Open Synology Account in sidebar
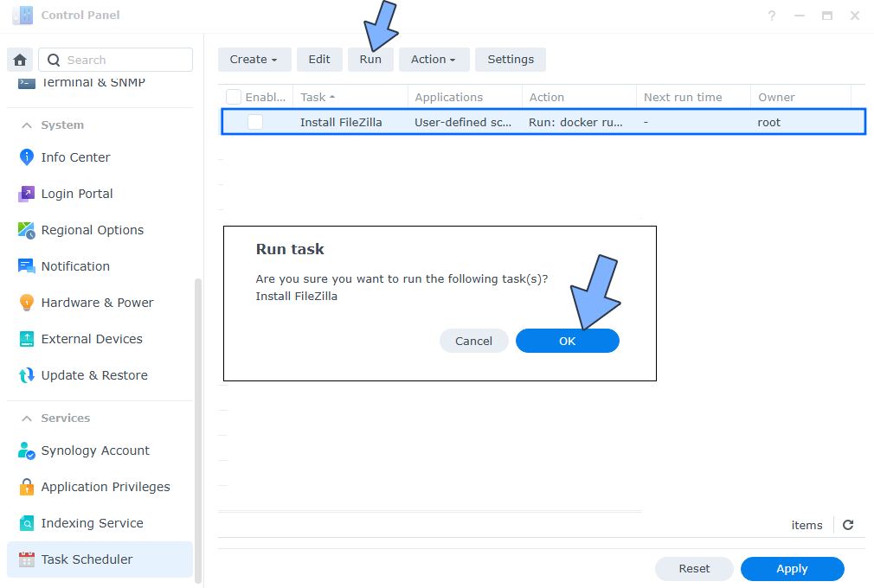 click(95, 451)
